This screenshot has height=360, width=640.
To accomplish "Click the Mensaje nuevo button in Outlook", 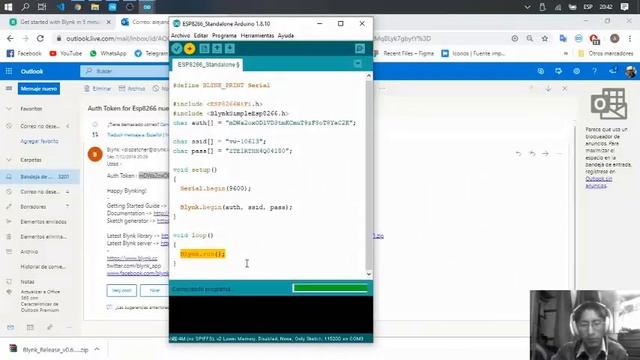I will coord(39,89).
